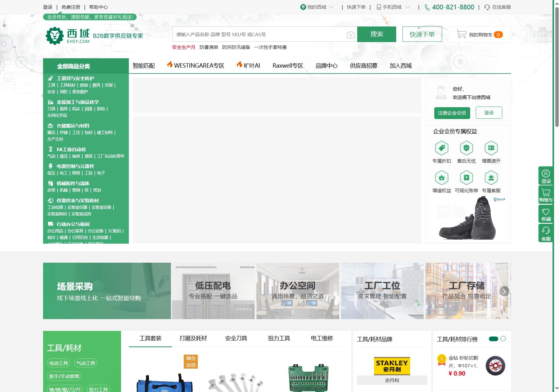Open the 可视化账单 benefit icon
This screenshot has height=392, width=560.
[466, 178]
